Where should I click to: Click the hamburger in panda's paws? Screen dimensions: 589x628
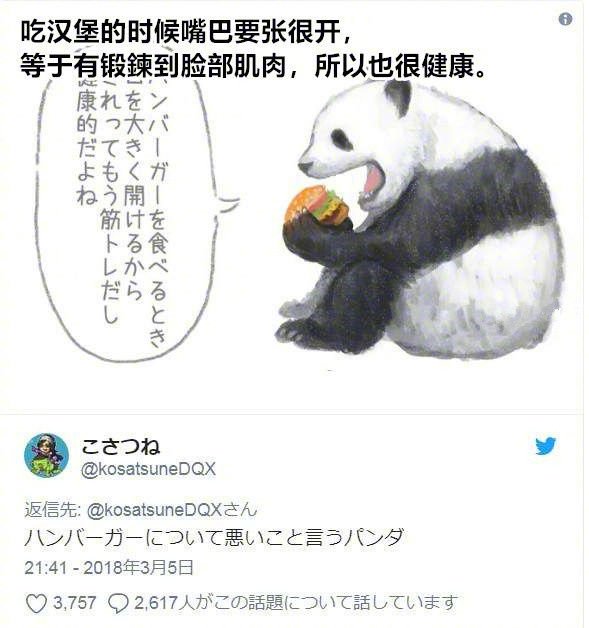click(318, 205)
